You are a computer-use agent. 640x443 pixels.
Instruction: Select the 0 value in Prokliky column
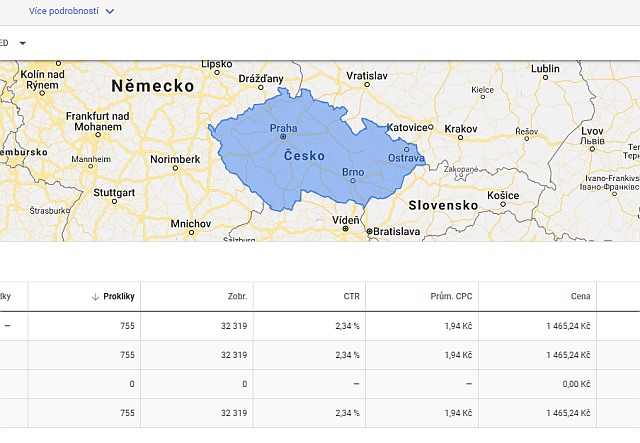[132, 384]
